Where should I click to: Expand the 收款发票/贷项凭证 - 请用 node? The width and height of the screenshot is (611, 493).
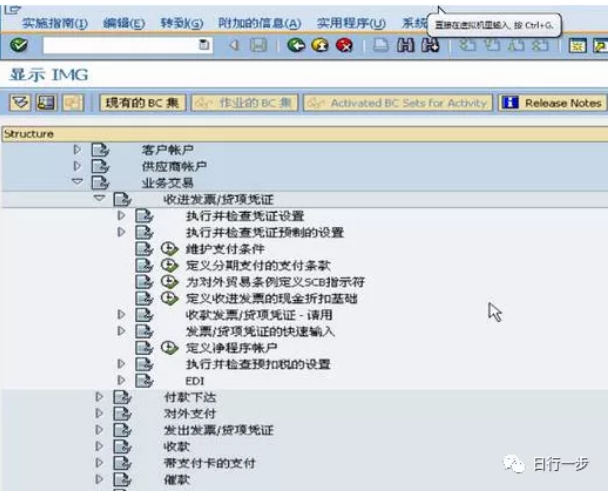tap(121, 314)
